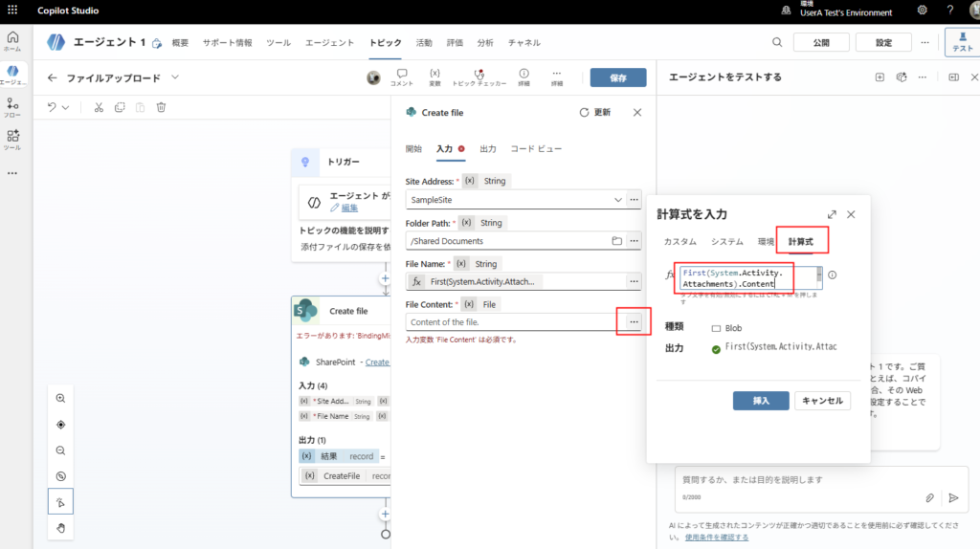Go to Home in left sidebar
Image resolution: width=980 pixels, height=549 pixels.
point(12,41)
